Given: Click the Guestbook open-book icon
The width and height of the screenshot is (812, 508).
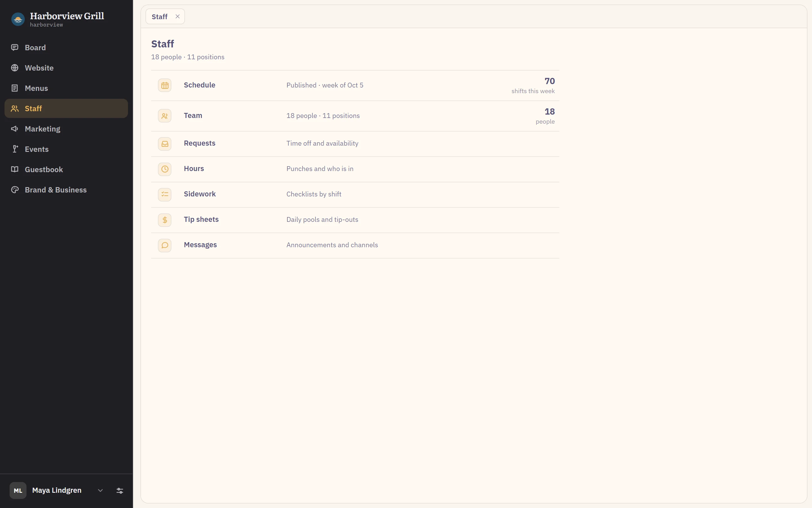Looking at the screenshot, I should click(x=15, y=169).
